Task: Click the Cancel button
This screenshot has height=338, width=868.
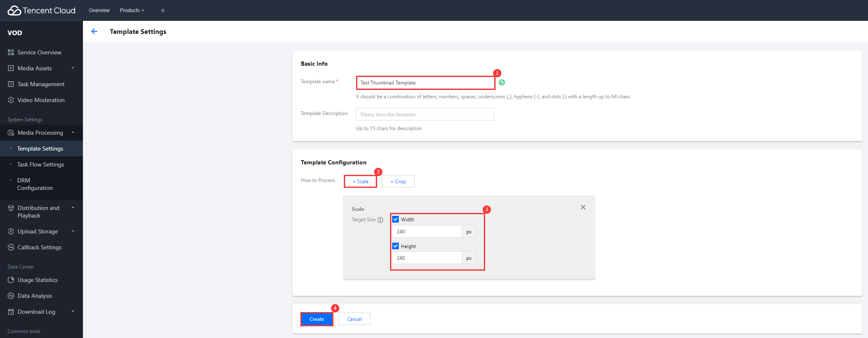Action: (x=354, y=319)
